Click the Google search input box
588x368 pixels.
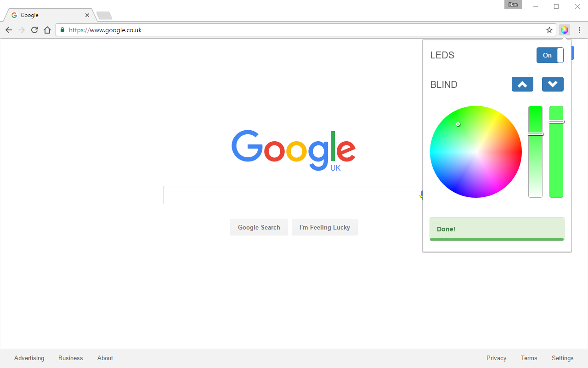293,195
